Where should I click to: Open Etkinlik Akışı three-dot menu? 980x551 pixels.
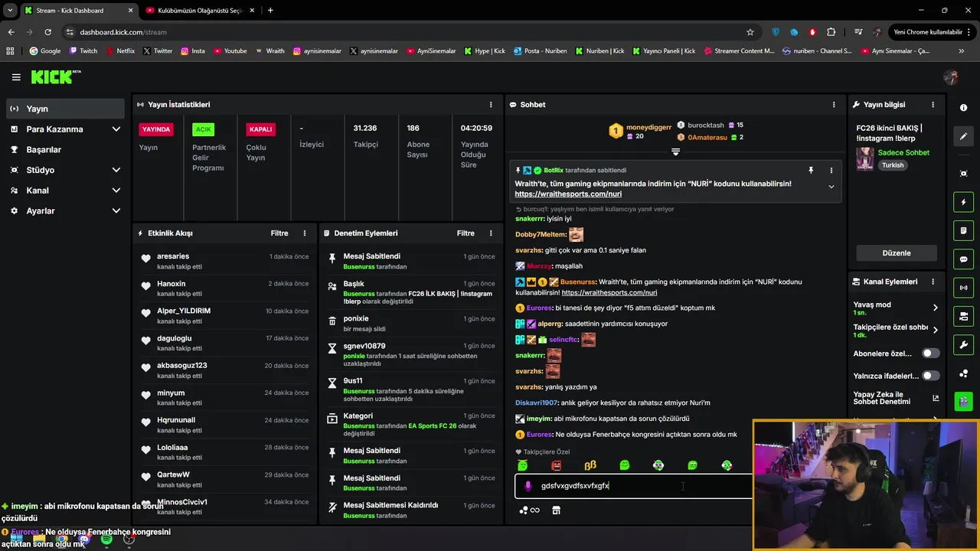coord(305,233)
